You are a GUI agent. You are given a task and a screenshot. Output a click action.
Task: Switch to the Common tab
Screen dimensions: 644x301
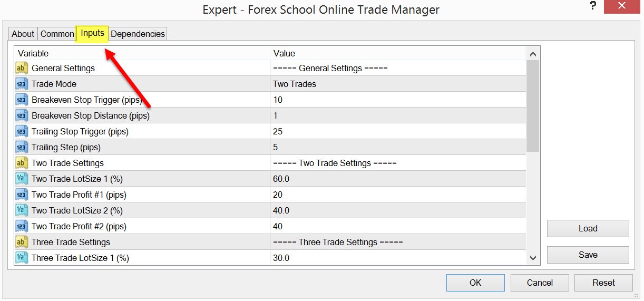click(57, 34)
